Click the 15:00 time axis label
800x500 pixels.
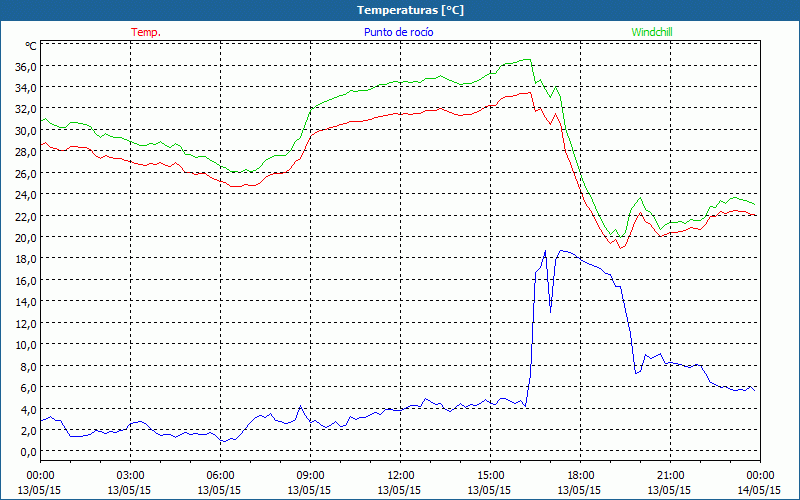coord(490,476)
